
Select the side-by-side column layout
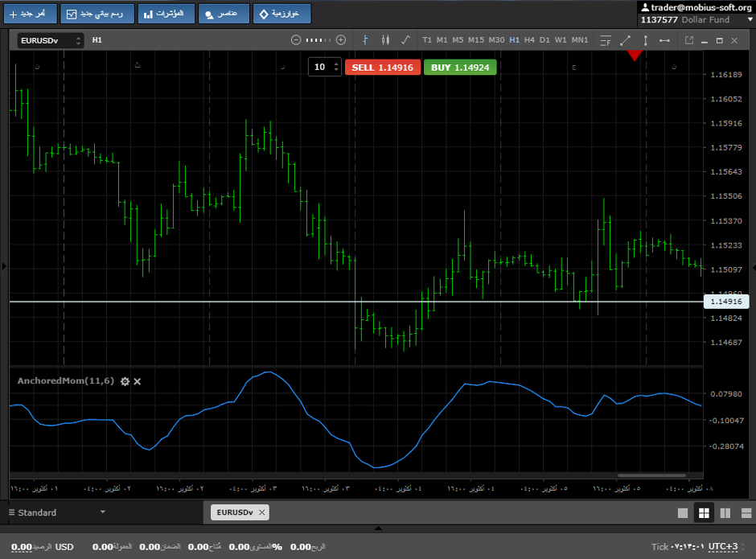tap(725, 512)
